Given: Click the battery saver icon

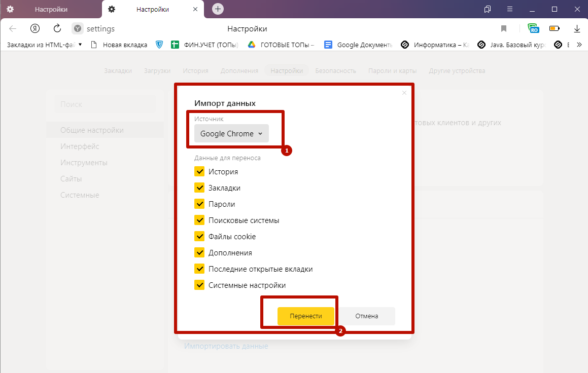Looking at the screenshot, I should 555,28.
